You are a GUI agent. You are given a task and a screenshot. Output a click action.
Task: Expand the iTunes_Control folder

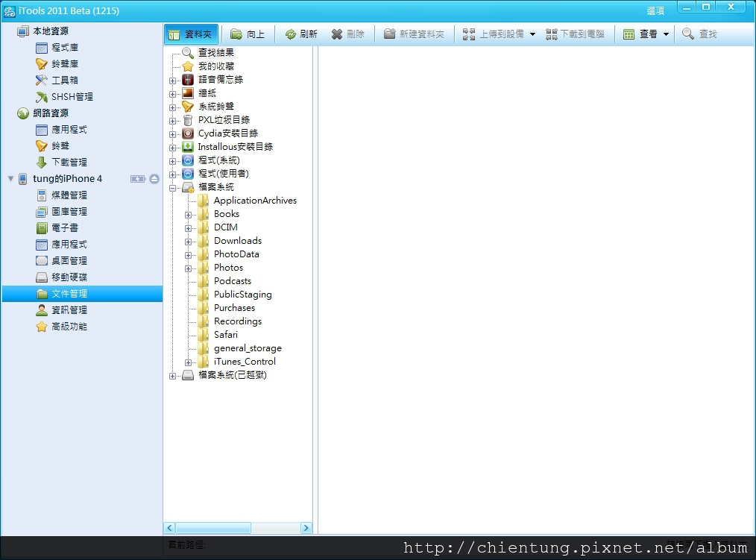tap(188, 362)
